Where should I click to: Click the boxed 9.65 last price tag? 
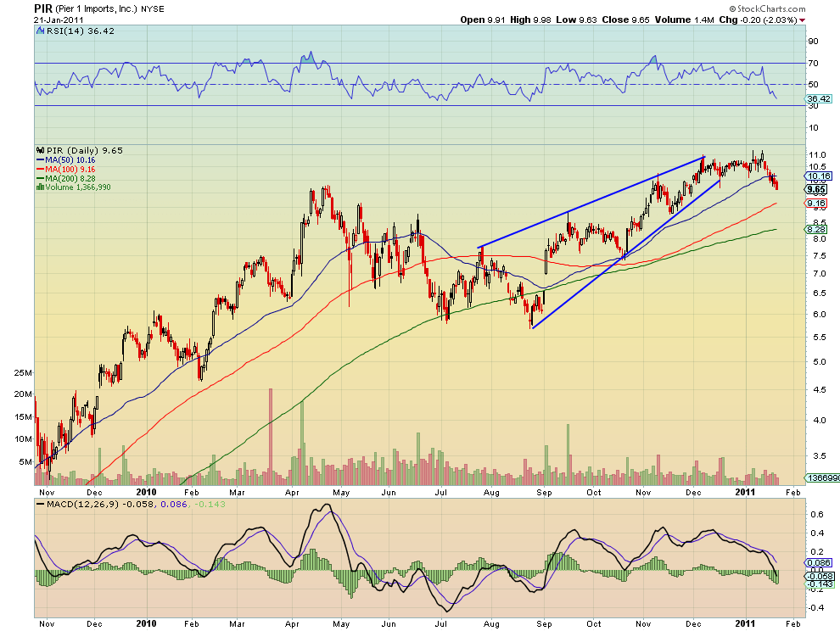pyautogui.click(x=817, y=190)
